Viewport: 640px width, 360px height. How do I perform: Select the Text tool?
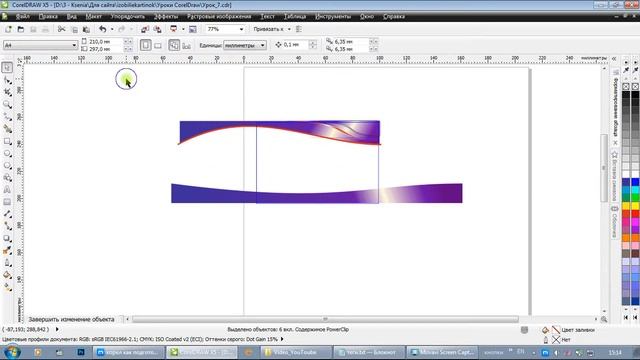[7, 190]
